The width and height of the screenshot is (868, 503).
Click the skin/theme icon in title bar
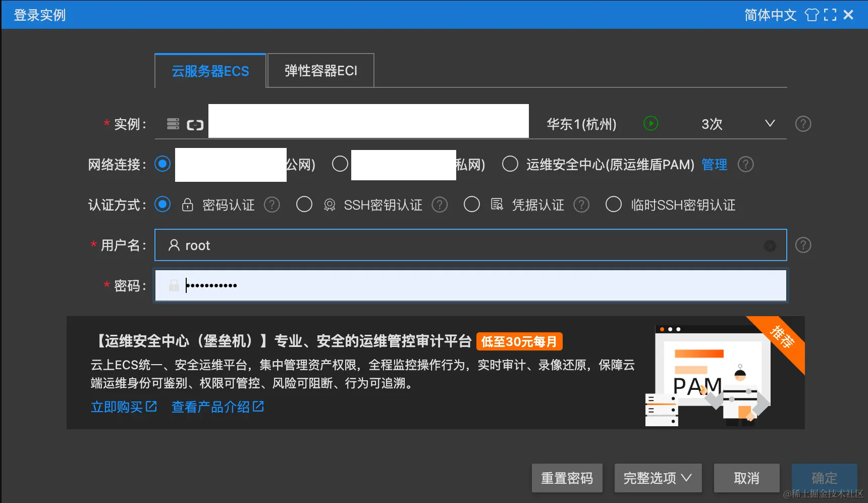(812, 15)
